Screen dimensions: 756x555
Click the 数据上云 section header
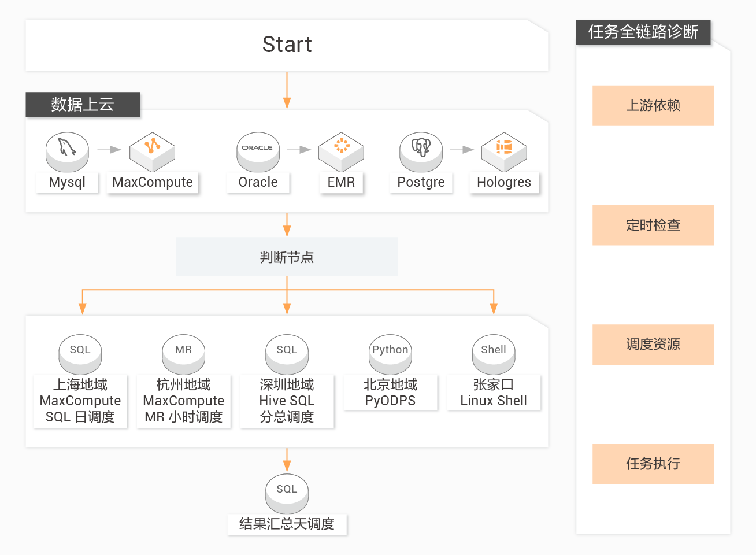83,105
